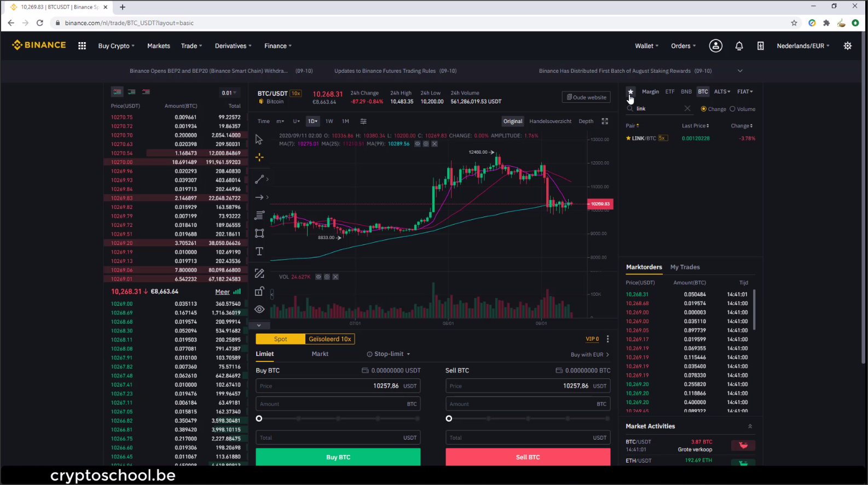
Task: Open chart indicator settings sliders icon
Action: [x=363, y=121]
